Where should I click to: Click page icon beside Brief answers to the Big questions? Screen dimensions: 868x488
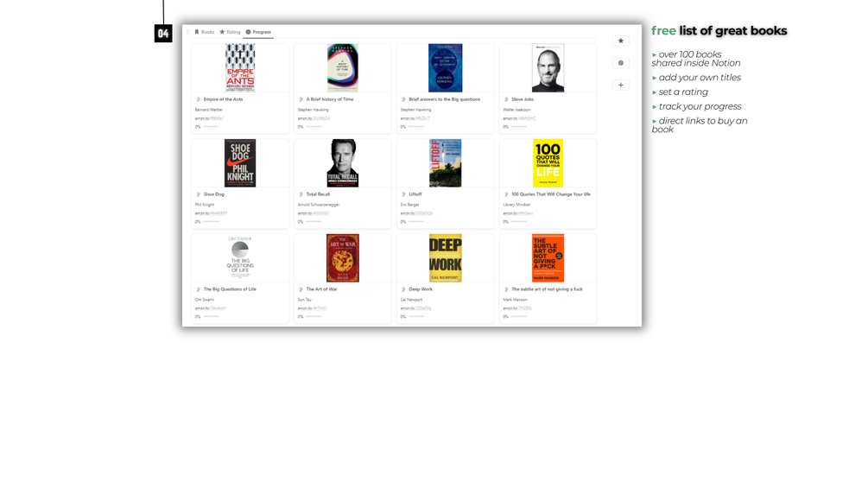click(403, 99)
